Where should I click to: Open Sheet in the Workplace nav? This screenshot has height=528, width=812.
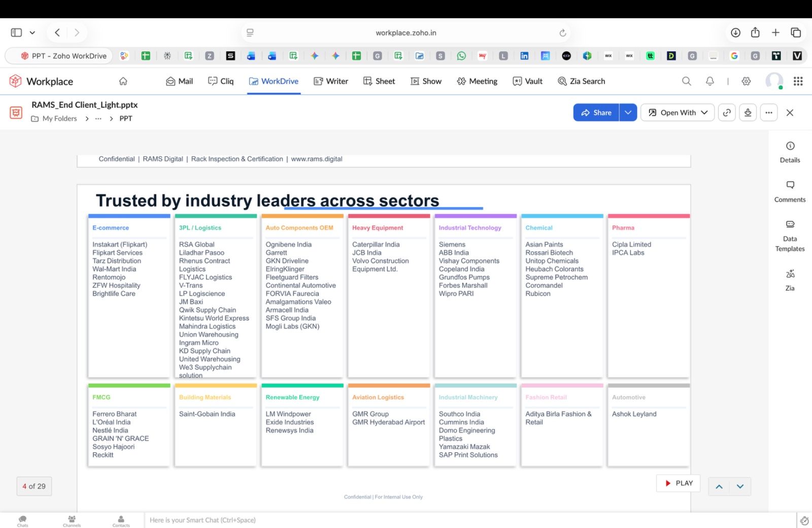click(379, 81)
